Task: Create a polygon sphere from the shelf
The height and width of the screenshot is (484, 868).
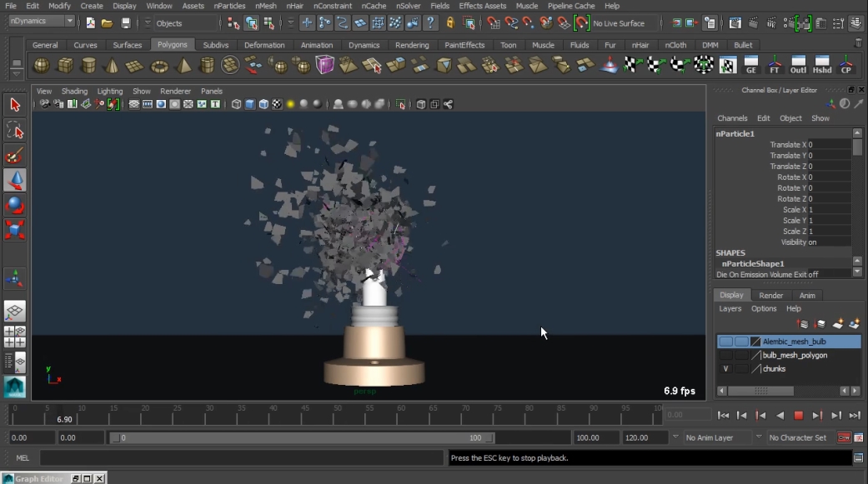Action: coord(41,65)
